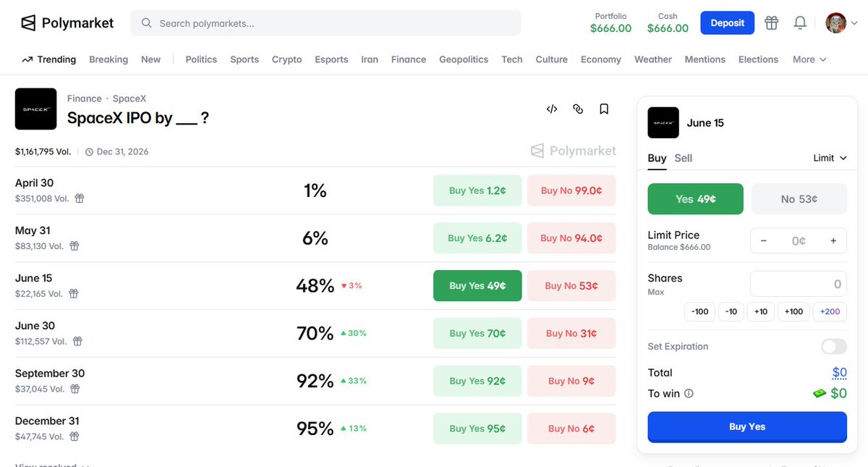Click the search magnifier icon
Viewport: 868px width, 467px height.
point(146,23)
